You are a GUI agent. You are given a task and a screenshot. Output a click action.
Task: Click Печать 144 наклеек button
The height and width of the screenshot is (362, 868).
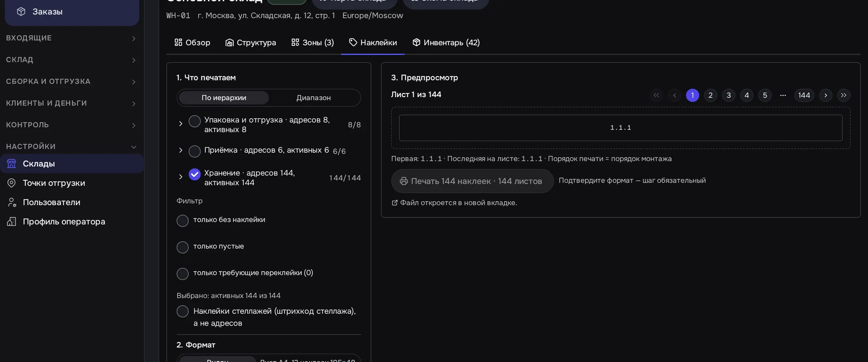point(472,181)
